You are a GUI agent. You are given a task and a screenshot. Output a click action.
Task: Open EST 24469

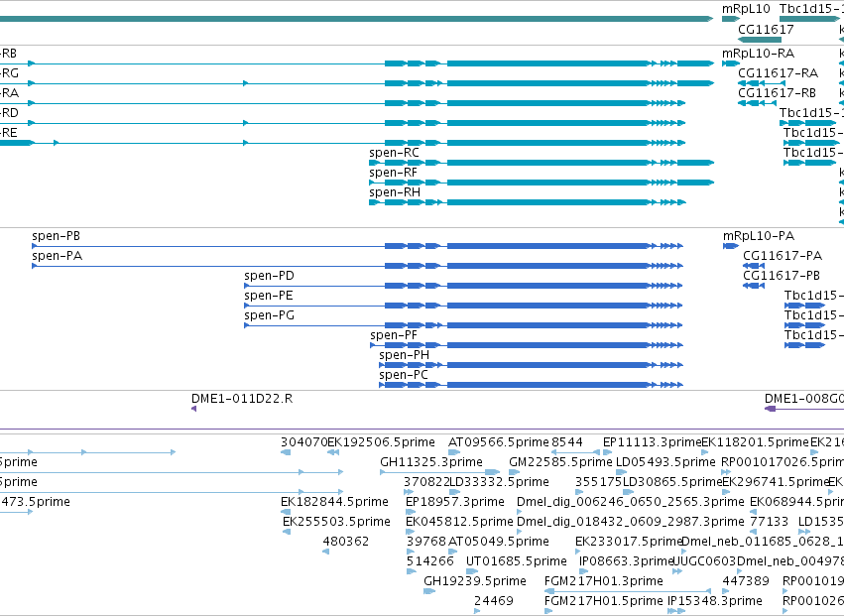[494, 602]
